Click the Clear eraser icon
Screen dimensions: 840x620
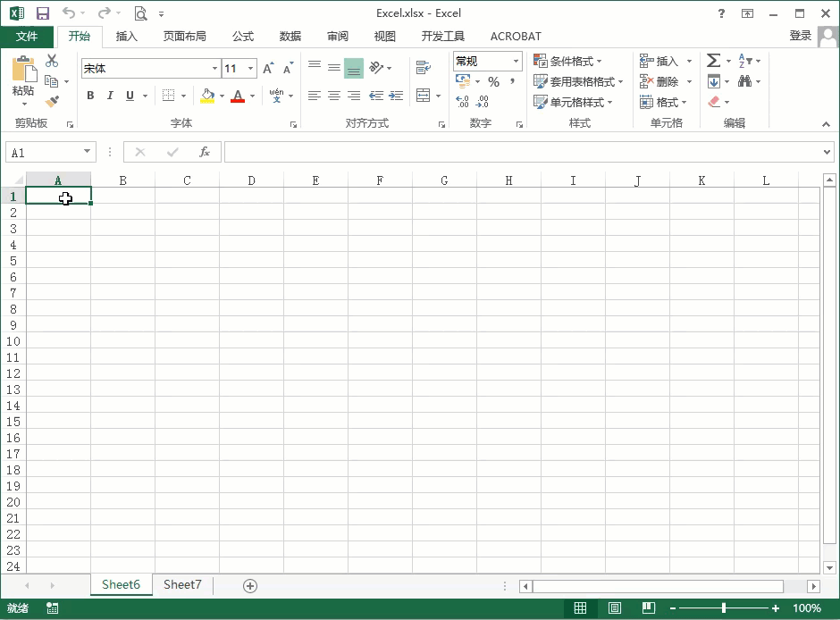pyautogui.click(x=714, y=102)
